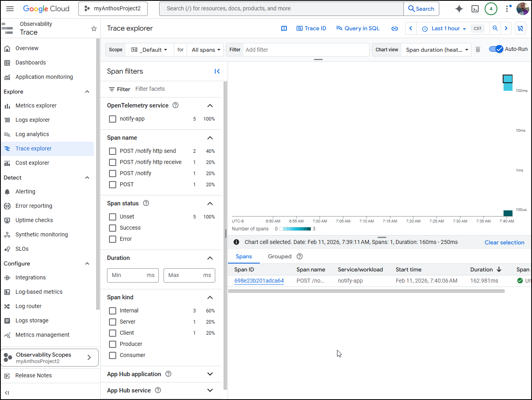
Task: Open the Last 1 hour time dropdown
Action: pos(444,29)
